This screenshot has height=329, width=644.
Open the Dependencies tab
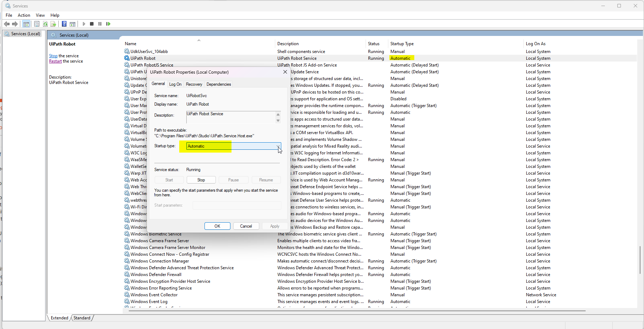click(x=219, y=84)
